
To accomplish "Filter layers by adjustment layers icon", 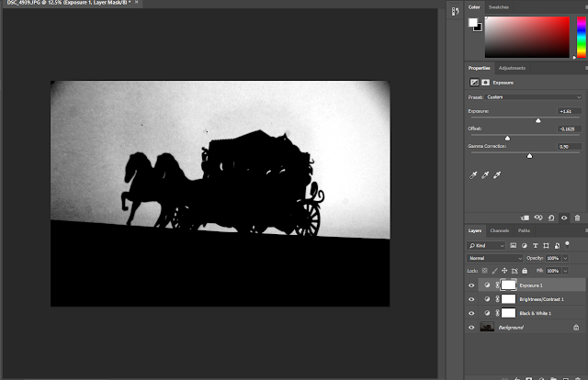I will click(525, 245).
